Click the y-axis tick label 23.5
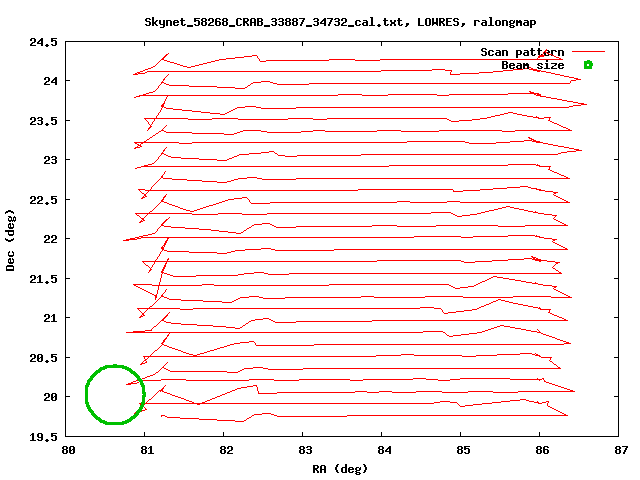Screen dimensions: 640x480 pyautogui.click(x=43, y=121)
